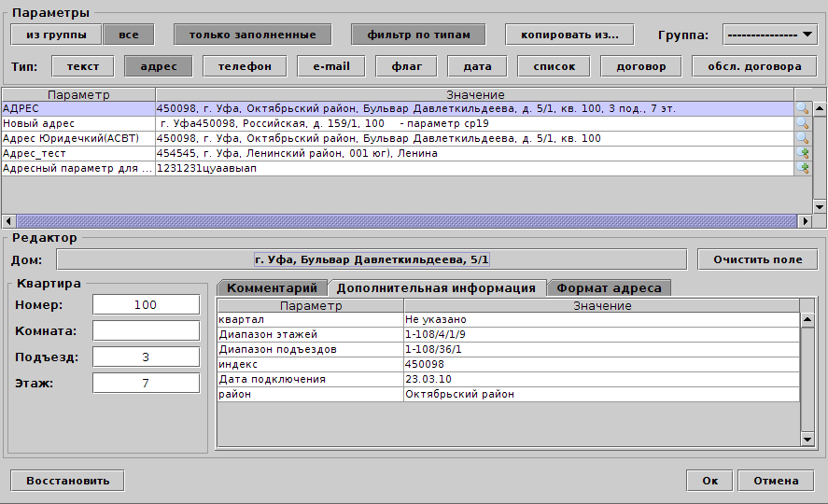Viewport: 828px width, 504px height.
Task: Click magnifier icon for Адрес Юридечкий(АСВТ)
Action: (802, 138)
